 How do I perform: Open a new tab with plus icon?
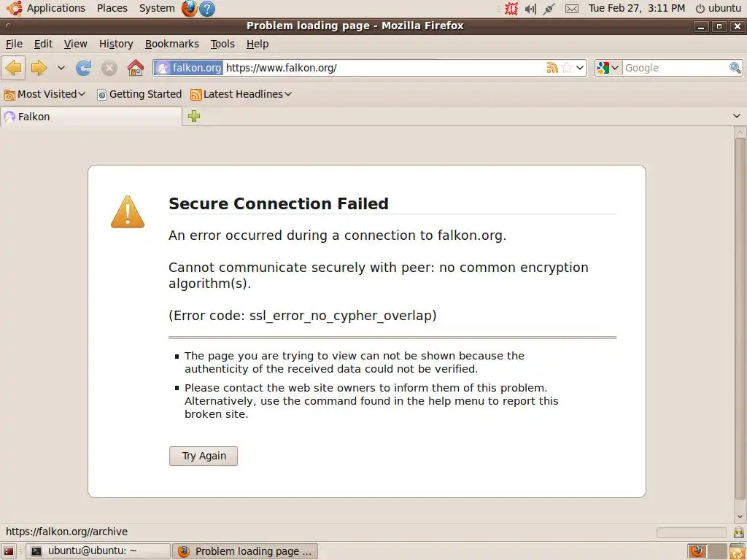tap(194, 116)
